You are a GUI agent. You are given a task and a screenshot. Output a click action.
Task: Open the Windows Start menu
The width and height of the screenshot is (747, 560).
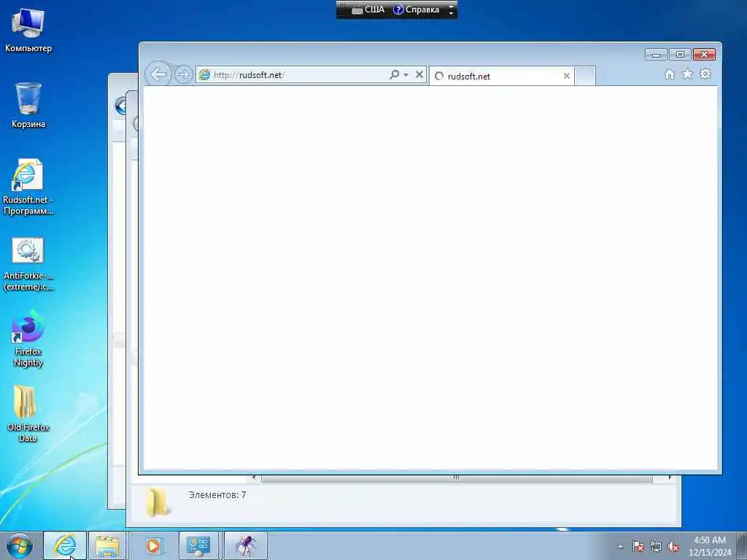[20, 546]
